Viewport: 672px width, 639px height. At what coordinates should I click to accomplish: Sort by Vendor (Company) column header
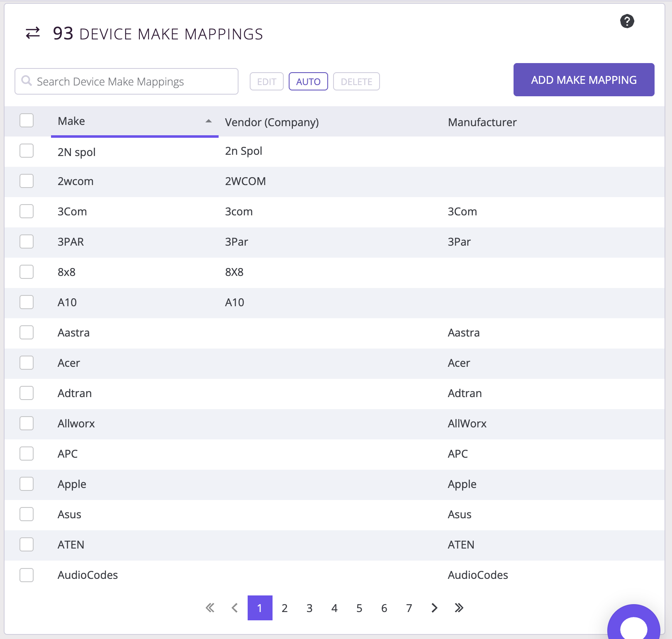click(272, 122)
